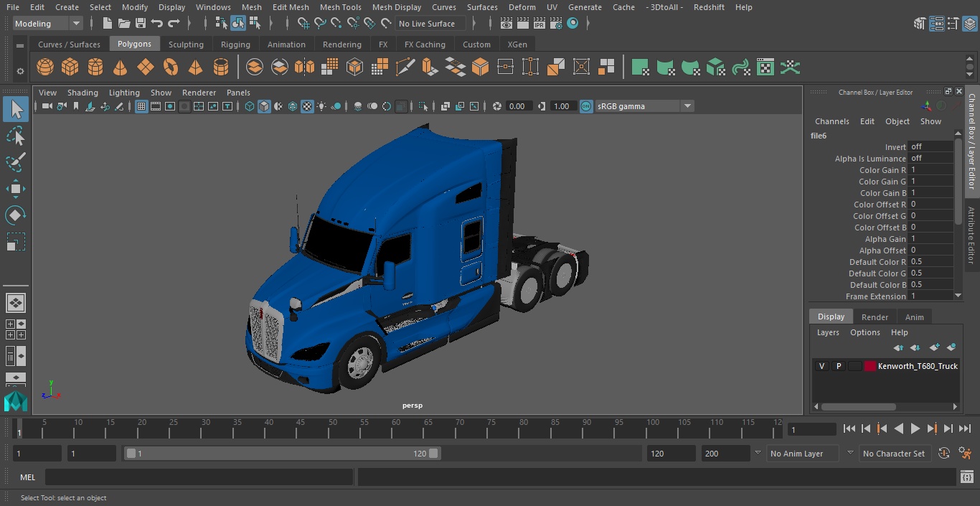980x506 pixels.
Task: Activate the Scale tool
Action: (x=16, y=242)
